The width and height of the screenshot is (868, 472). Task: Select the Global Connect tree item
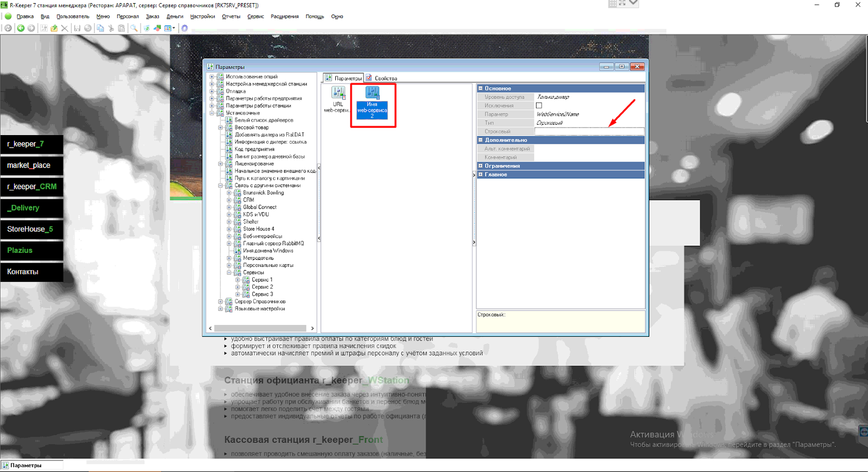point(260,207)
